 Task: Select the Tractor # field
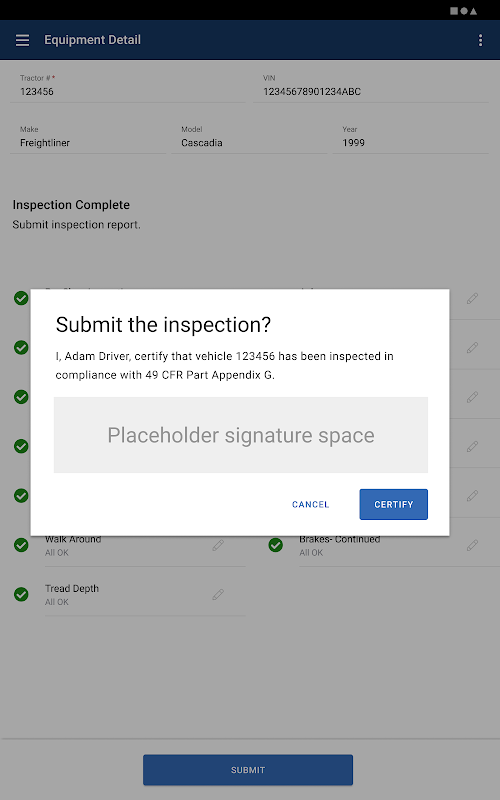click(x=128, y=86)
